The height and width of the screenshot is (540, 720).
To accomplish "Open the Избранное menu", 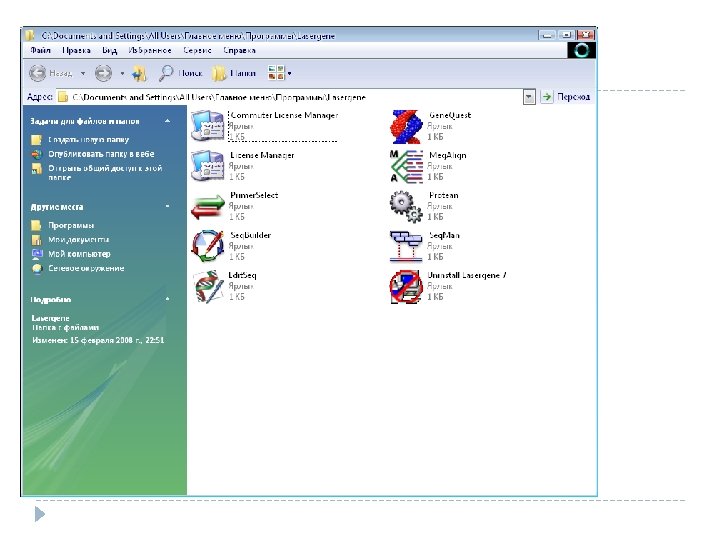I will tap(150, 50).
